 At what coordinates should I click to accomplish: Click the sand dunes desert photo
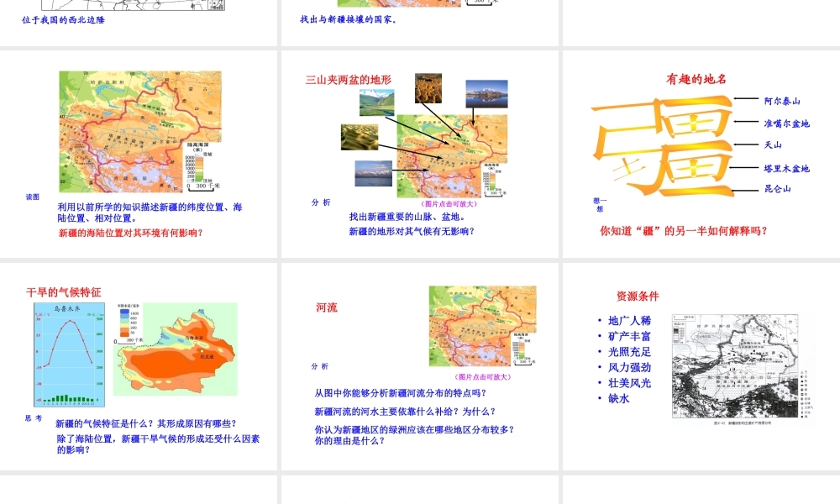360,137
